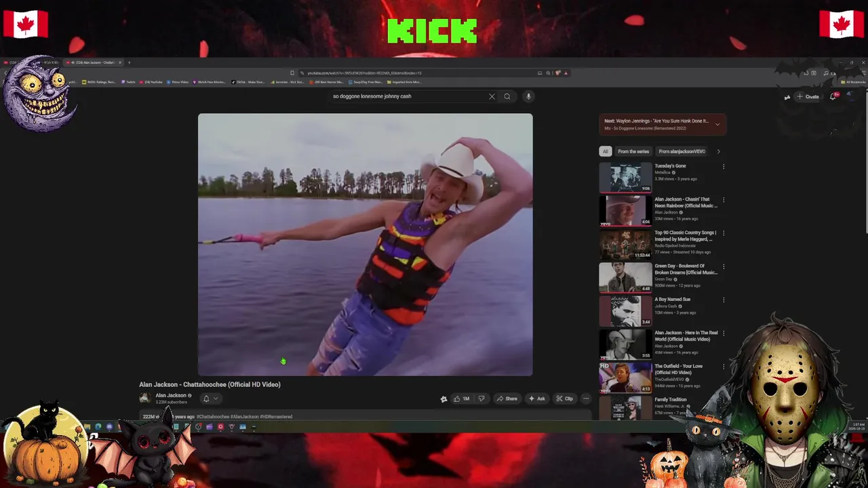
Task: Clear the YouTube search box text
Action: (492, 96)
